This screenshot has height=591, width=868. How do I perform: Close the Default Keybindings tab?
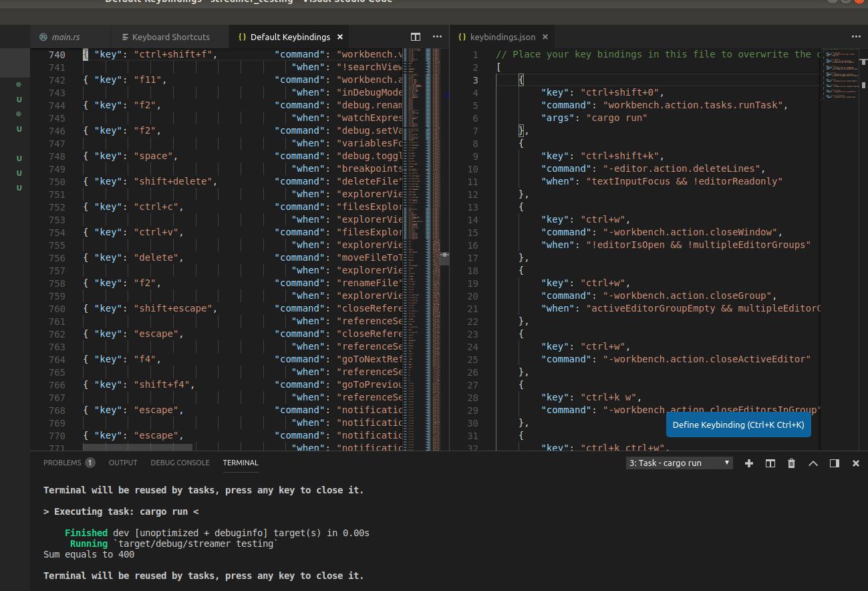coord(340,37)
